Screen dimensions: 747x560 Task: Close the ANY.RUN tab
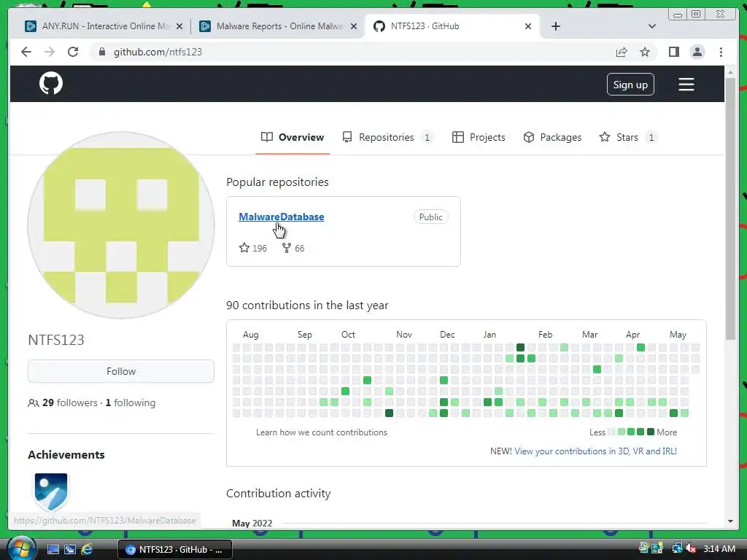[179, 26]
